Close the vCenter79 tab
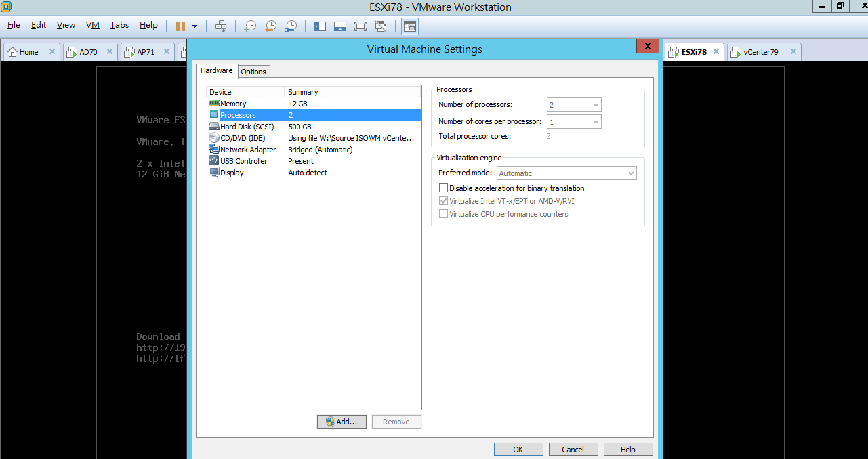Viewport: 868px width, 459px height. point(792,52)
